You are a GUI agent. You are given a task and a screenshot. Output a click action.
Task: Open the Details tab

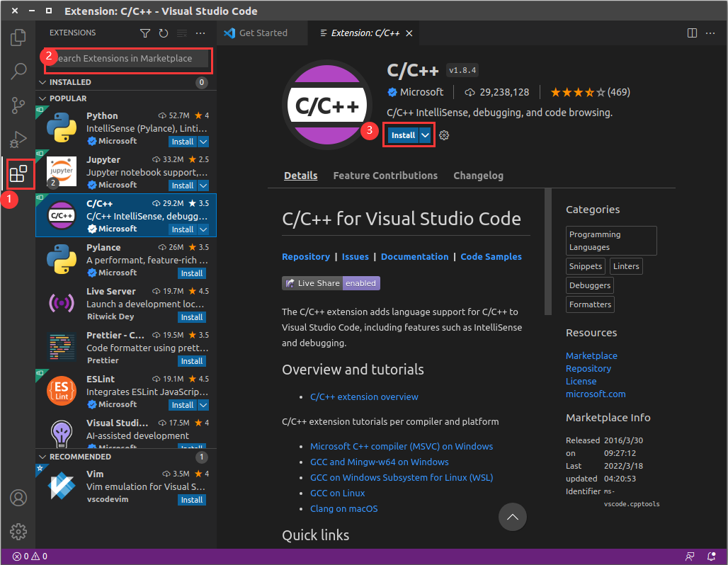pos(301,176)
